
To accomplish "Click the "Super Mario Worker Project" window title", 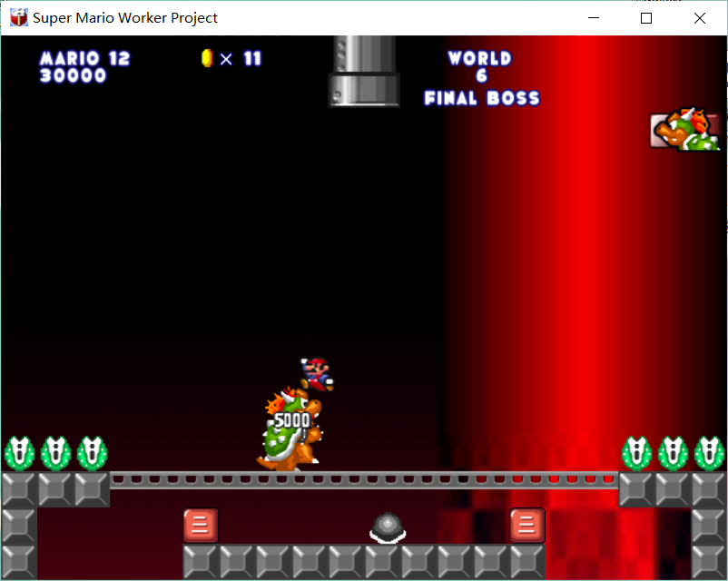I will (x=125, y=18).
